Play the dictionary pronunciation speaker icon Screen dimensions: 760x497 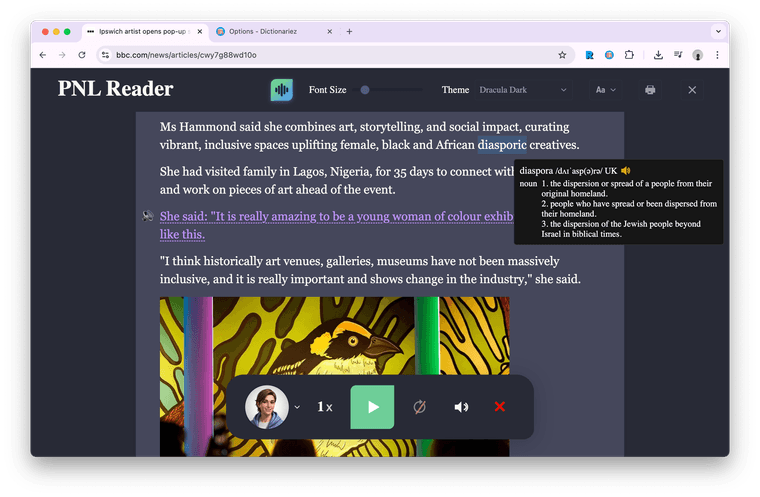[626, 171]
